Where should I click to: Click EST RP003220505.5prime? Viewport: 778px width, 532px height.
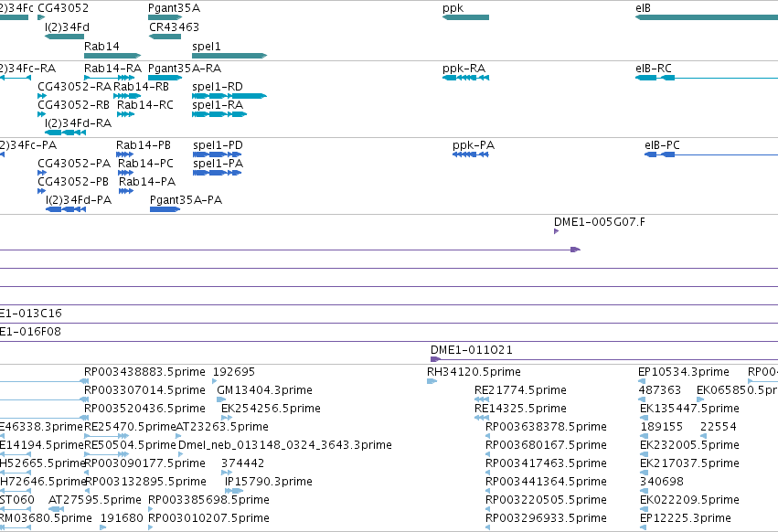[488, 510]
